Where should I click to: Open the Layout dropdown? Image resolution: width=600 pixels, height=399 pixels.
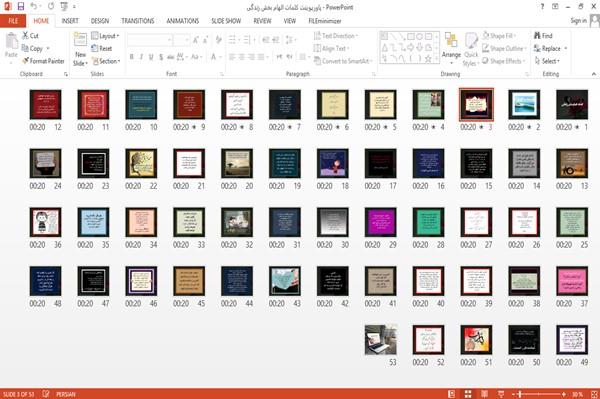click(105, 36)
